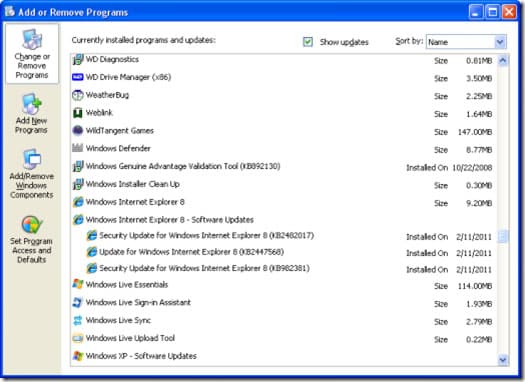Select the Weblink program name
The image size is (525, 382).
click(99, 113)
